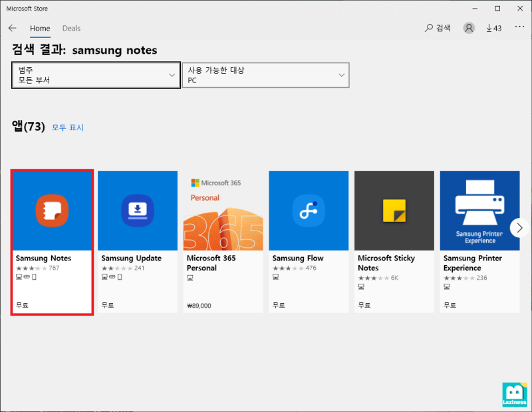The image size is (532, 412).
Task: Expand the 사용 가능한 대상 dropdown
Action: click(x=265, y=75)
